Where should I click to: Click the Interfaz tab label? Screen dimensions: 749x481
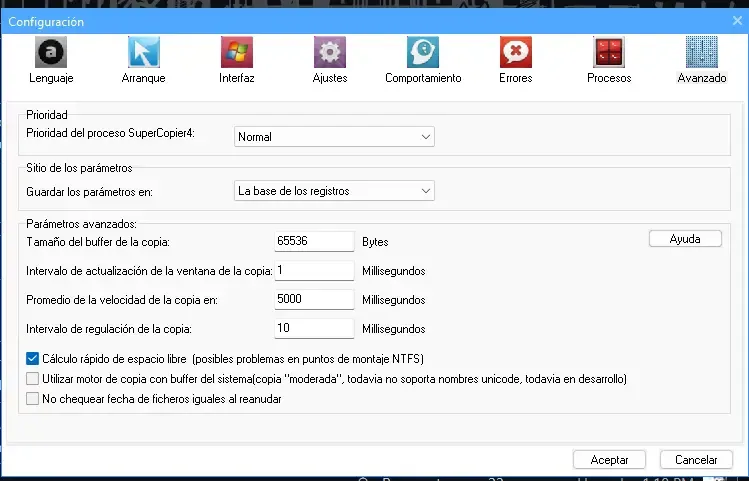(x=236, y=78)
